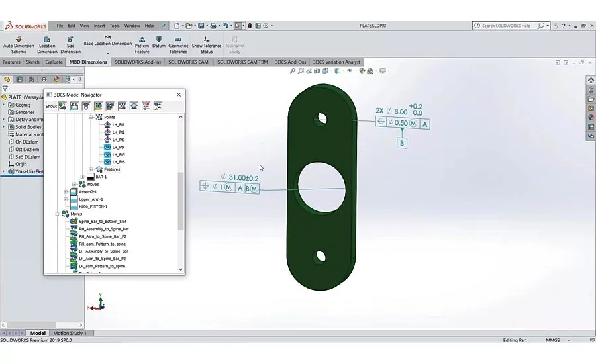Select the Location Dimension tool
The image size is (596, 364).
coord(47,45)
